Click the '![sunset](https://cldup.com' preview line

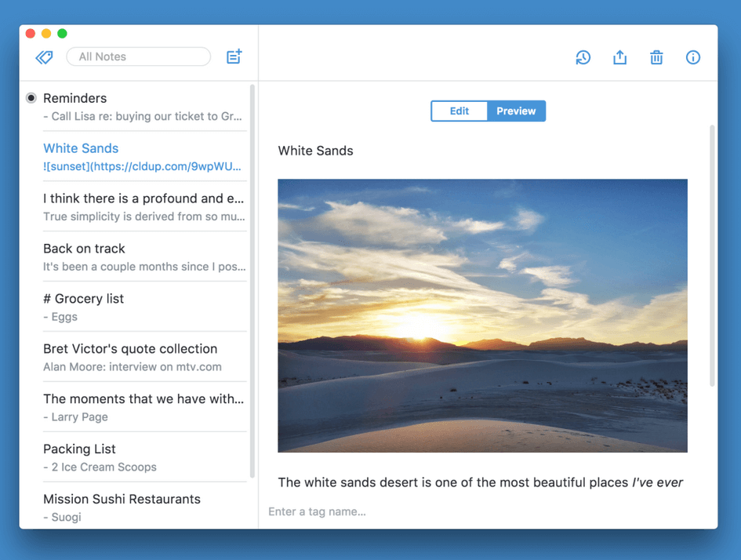(x=142, y=166)
